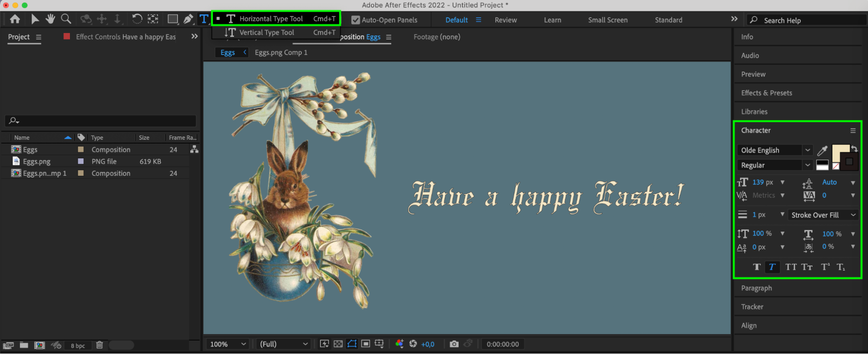Open the Effects & Presets panel
Screen dimensions: 868x354
[766, 93]
